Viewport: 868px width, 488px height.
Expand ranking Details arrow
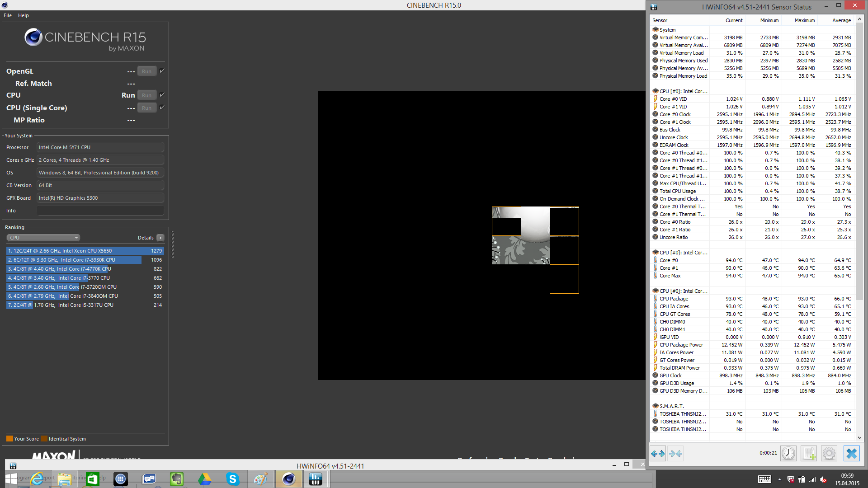click(160, 238)
